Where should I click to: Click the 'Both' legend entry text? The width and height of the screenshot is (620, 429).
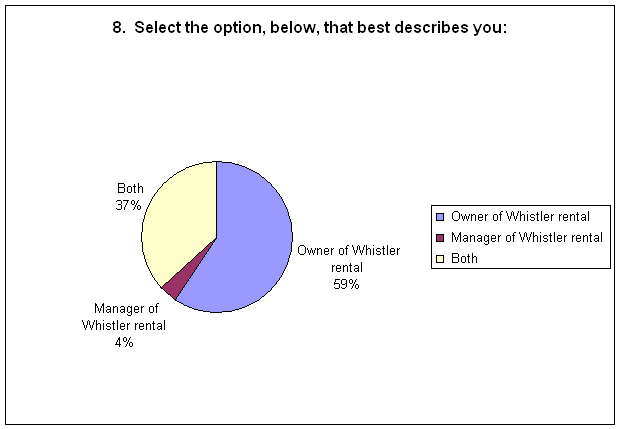click(x=464, y=258)
